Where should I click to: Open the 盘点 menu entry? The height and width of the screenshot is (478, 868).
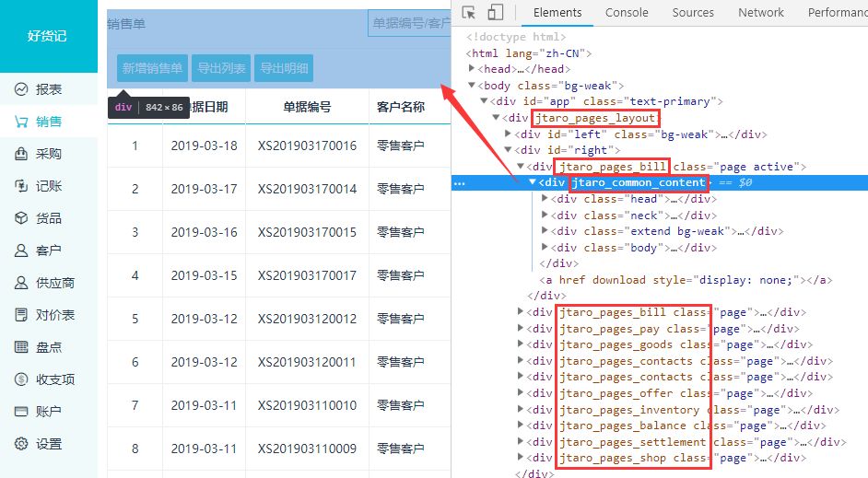49,347
